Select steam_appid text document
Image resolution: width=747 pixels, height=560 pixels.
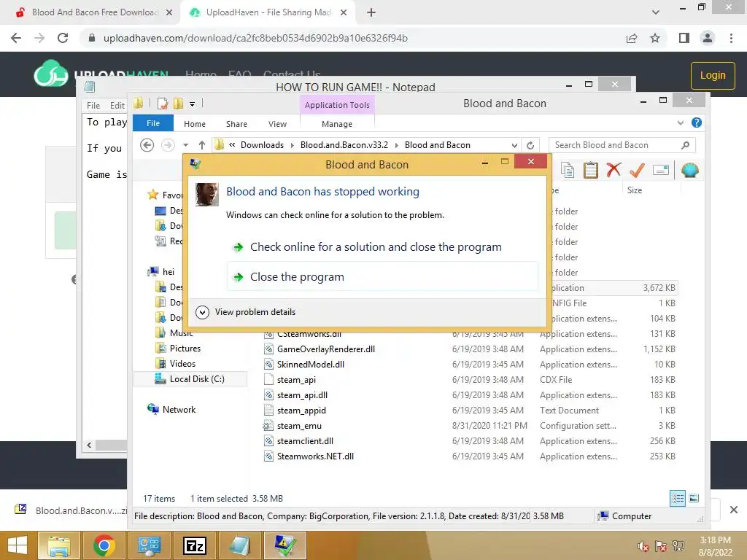pyautogui.click(x=301, y=410)
